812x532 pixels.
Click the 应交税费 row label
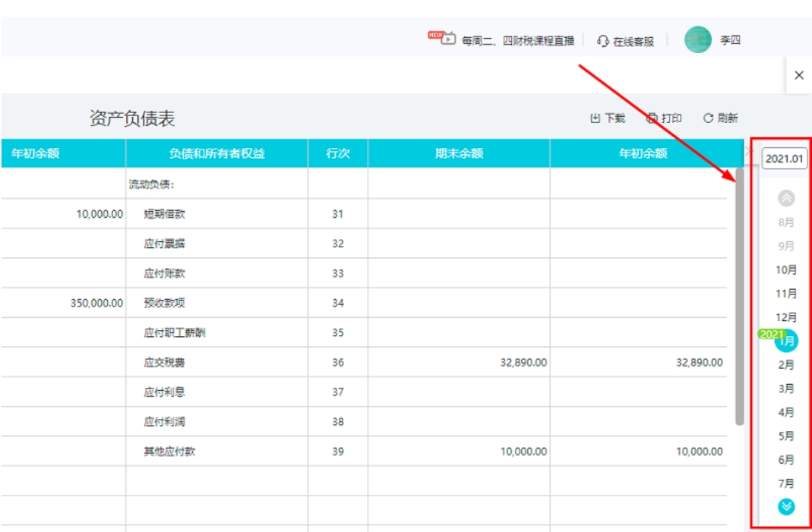[x=164, y=362]
